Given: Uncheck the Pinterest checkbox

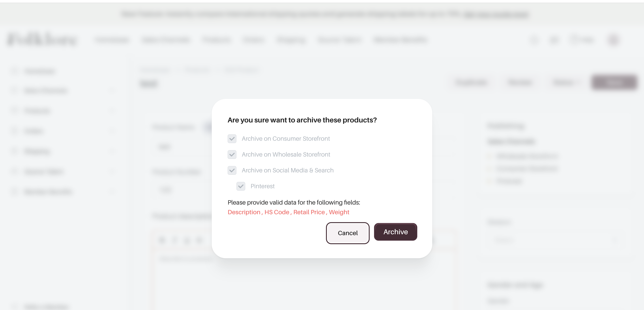Looking at the screenshot, I should pyautogui.click(x=240, y=186).
